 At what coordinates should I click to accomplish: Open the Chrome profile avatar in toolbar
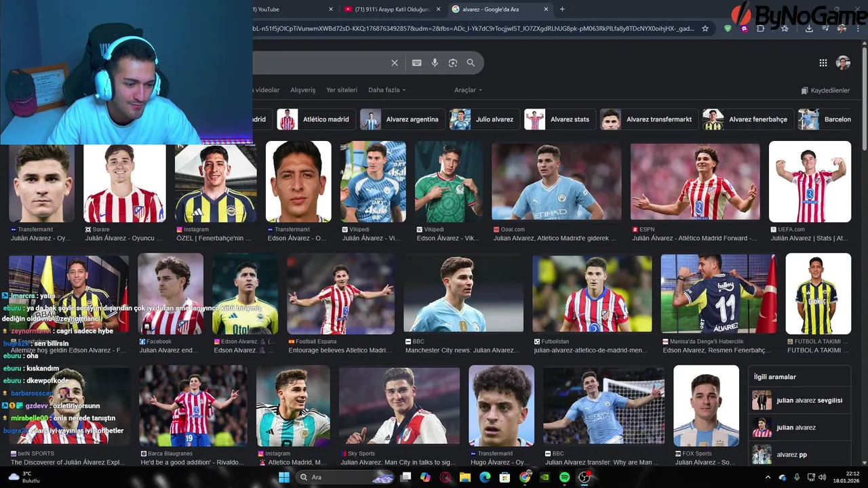tap(842, 28)
